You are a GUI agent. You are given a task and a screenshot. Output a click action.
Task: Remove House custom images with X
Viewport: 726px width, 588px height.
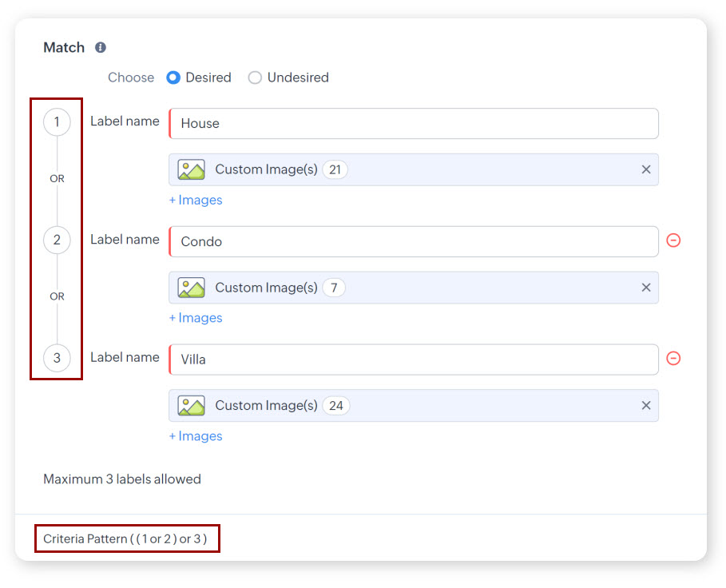click(x=646, y=169)
